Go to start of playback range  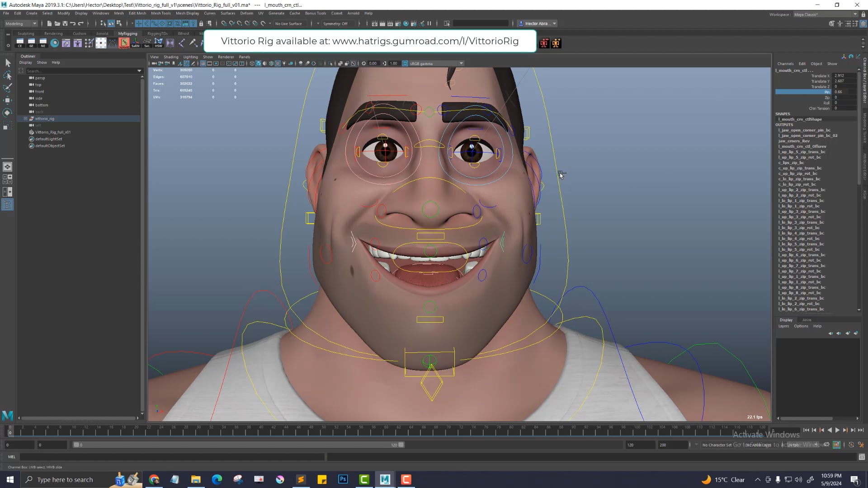pos(806,430)
